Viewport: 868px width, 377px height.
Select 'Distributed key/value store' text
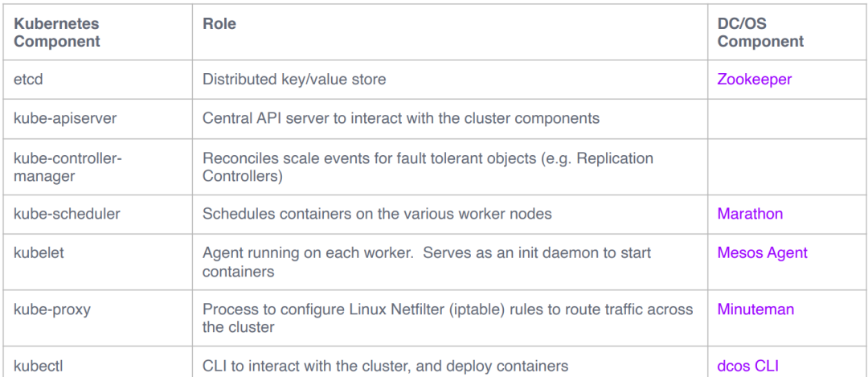tap(294, 79)
